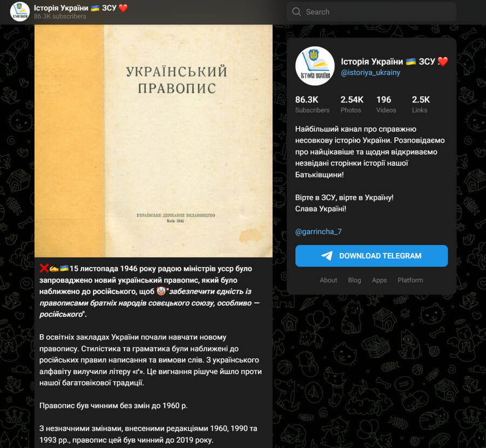486x448 pixels.
Task: Click the red cross emoji in post
Action: 44,268
